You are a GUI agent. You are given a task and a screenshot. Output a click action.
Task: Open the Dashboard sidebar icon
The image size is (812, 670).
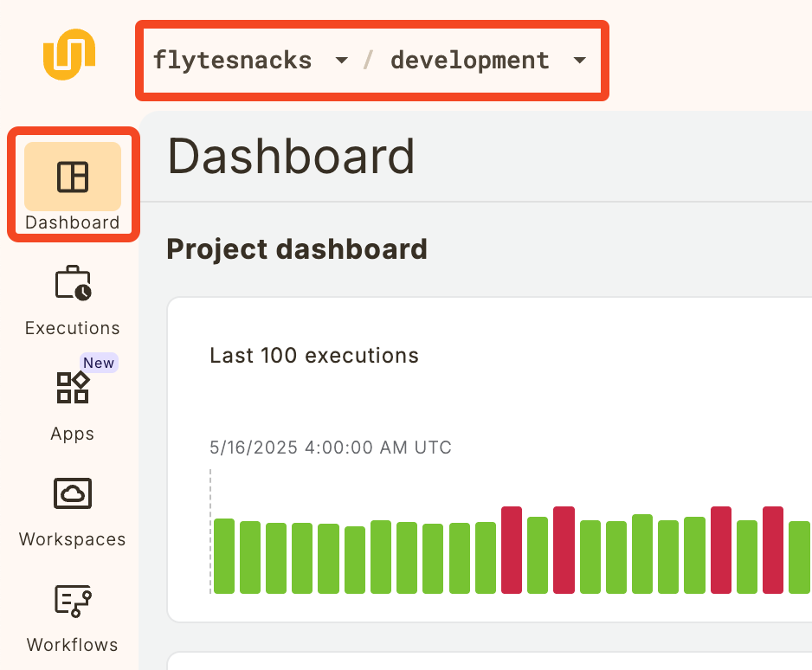pos(73,177)
